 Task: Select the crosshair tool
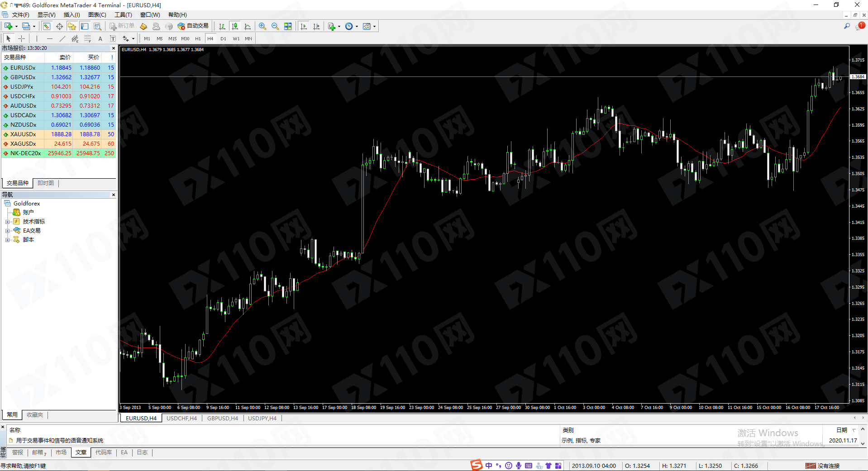(21, 38)
